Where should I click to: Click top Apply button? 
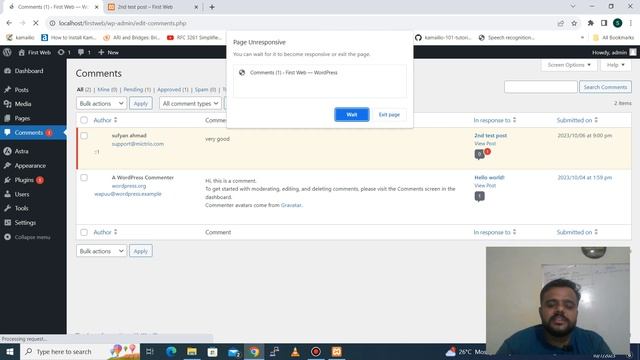(141, 104)
